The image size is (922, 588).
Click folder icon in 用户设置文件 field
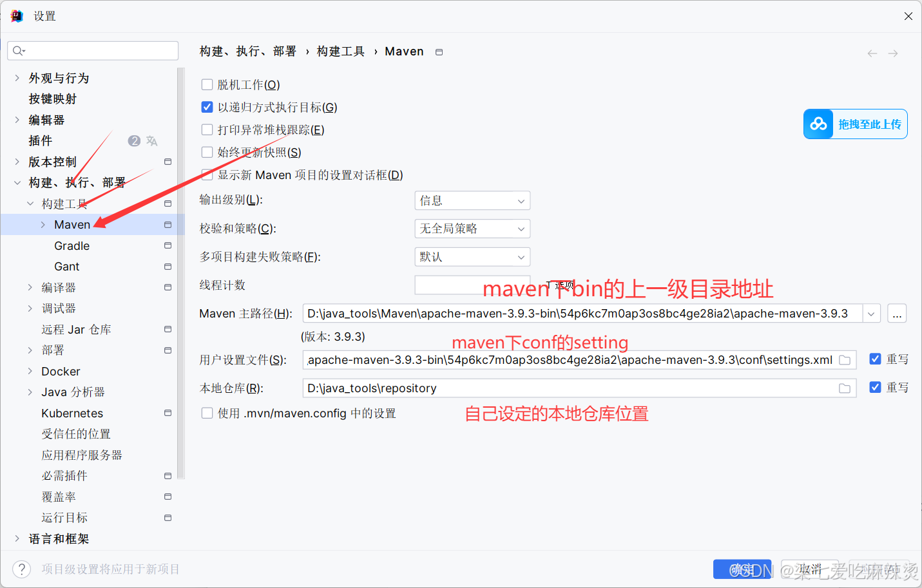(x=845, y=360)
